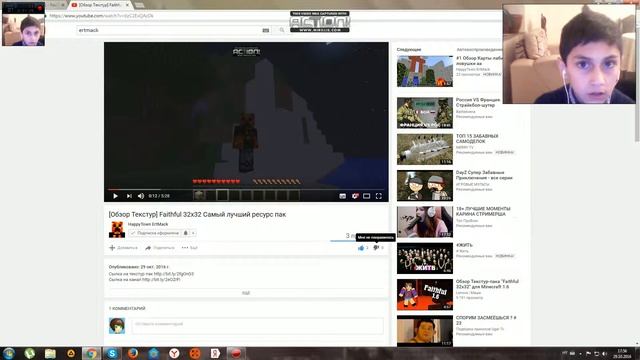Image resolution: width=640 pixels, height=360 pixels.
Task: Click your avatar beside comment box
Action: [x=117, y=326]
